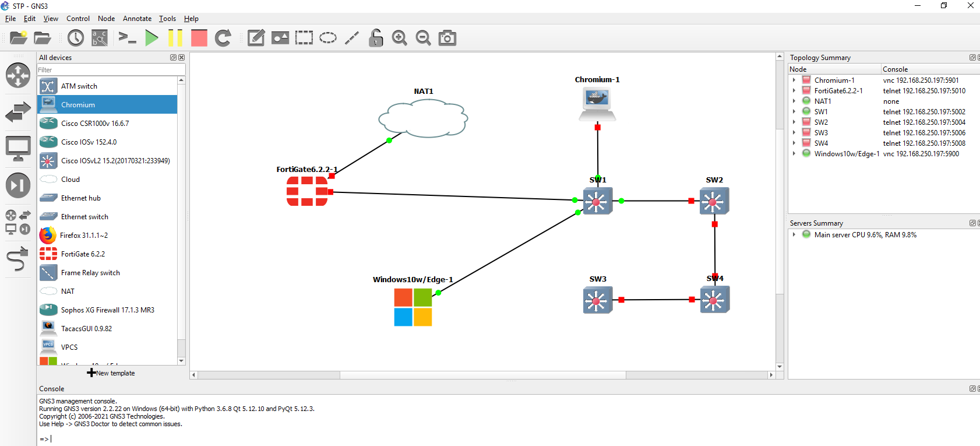Stop all nodes with red square

[199, 38]
